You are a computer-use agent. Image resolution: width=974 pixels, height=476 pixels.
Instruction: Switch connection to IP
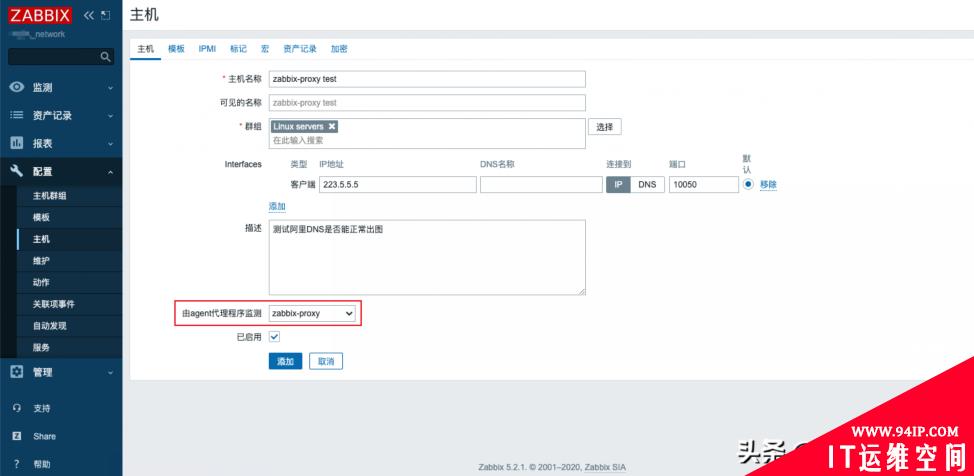[618, 185]
